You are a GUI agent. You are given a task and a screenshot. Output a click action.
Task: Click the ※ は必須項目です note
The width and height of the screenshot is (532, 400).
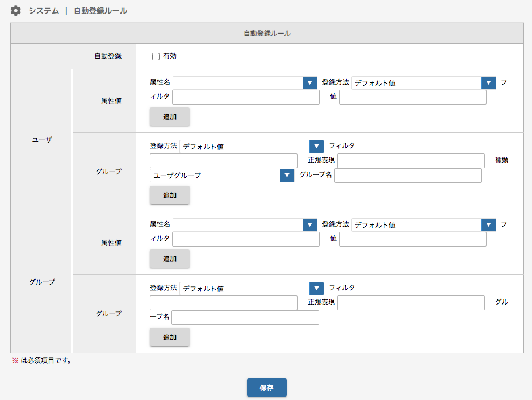[42, 361]
